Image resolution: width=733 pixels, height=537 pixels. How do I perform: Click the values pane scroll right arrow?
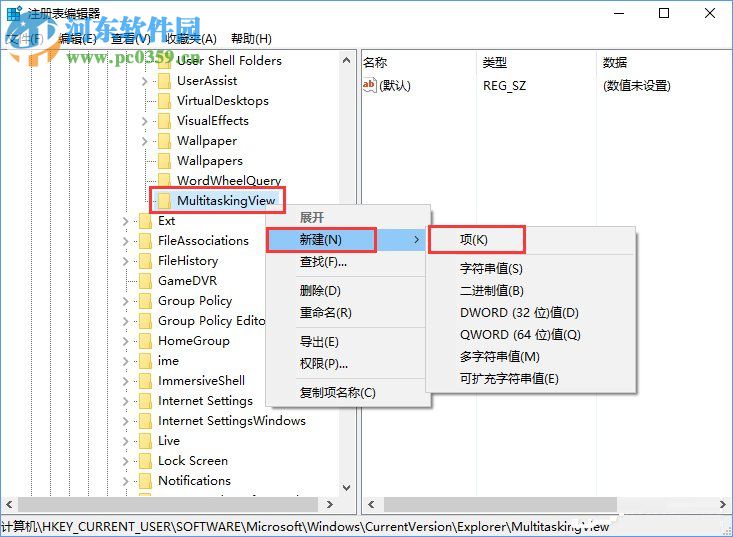pos(723,504)
